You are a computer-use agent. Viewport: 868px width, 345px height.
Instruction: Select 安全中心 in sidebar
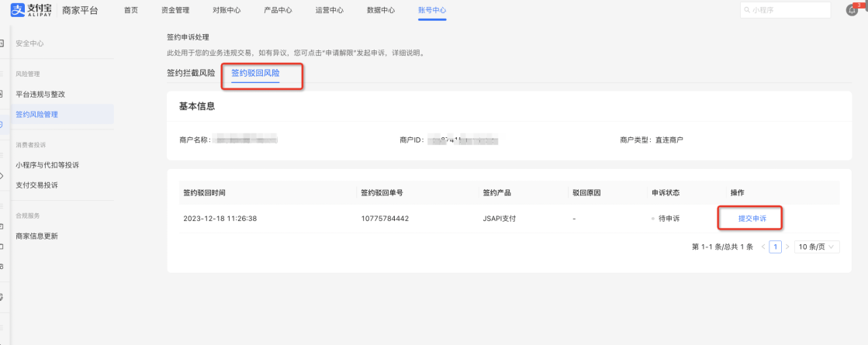30,43
